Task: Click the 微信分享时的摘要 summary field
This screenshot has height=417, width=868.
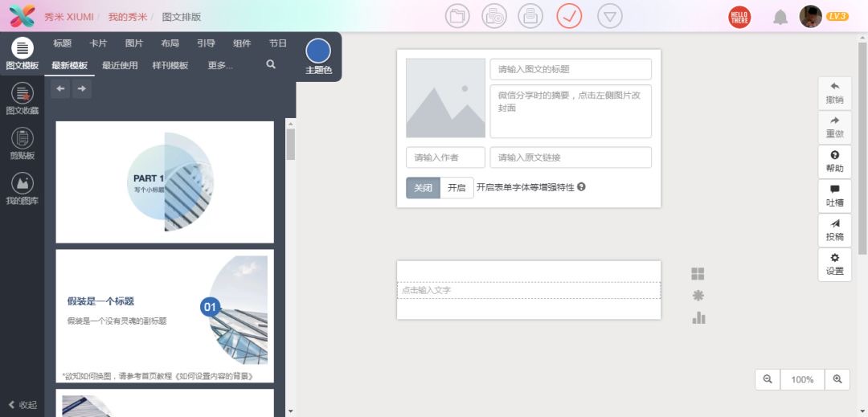Action: (x=571, y=111)
